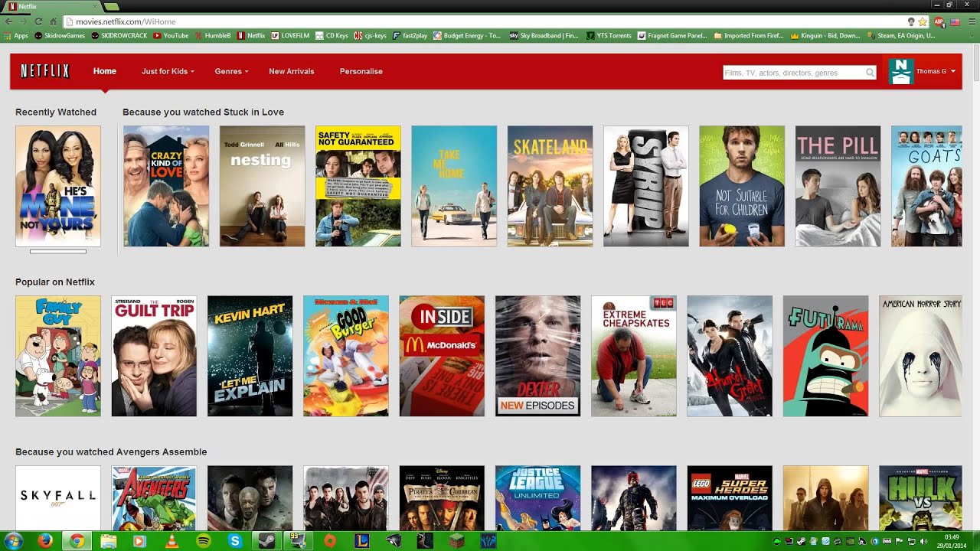Open the Syrup movie poster

pos(646,186)
